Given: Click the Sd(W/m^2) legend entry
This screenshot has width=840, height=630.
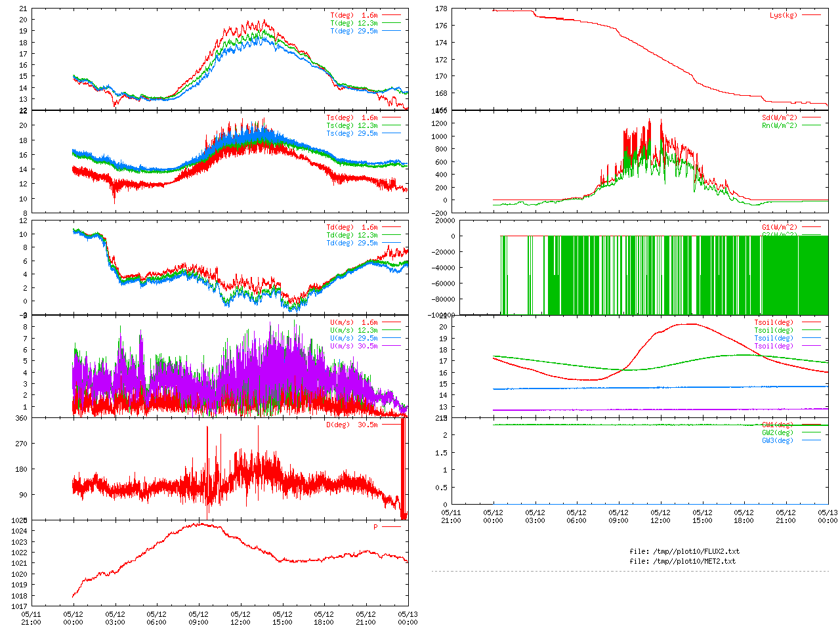Looking at the screenshot, I should (x=780, y=117).
